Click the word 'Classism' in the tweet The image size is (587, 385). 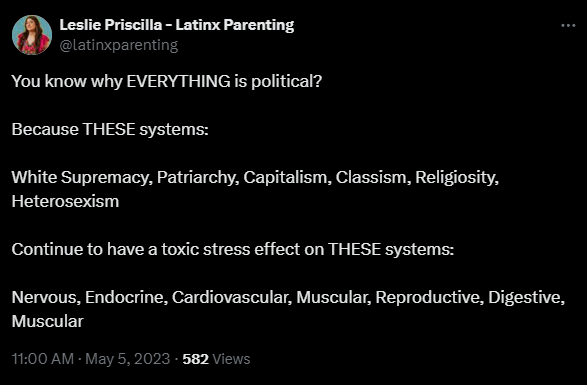pos(371,178)
